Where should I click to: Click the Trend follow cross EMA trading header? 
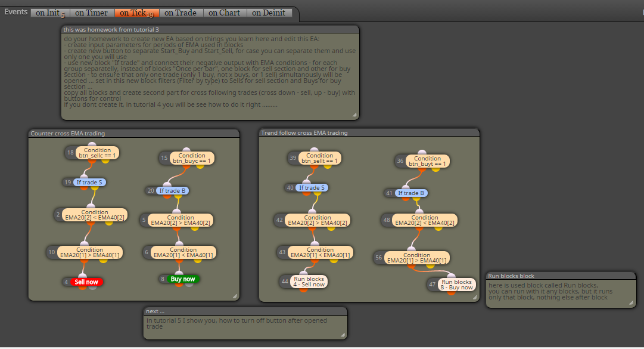369,133
